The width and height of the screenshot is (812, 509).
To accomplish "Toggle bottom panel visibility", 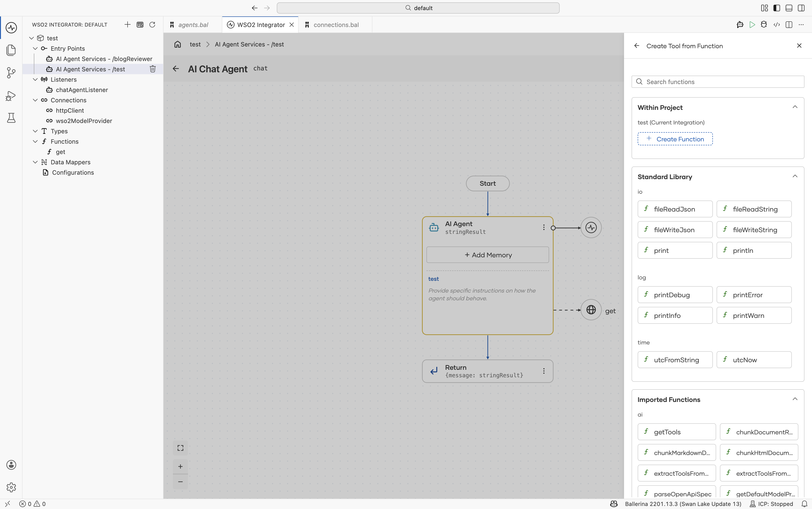I will click(789, 8).
